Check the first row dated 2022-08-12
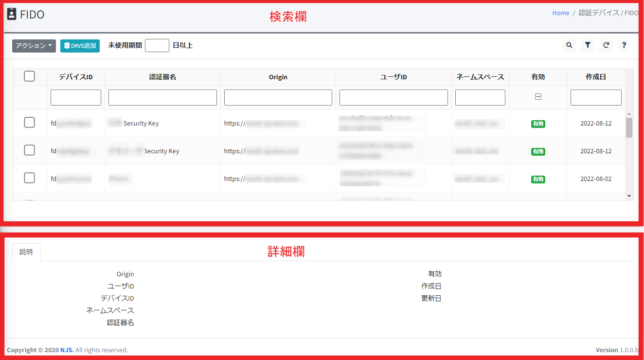This screenshot has width=644, height=360. click(29, 123)
